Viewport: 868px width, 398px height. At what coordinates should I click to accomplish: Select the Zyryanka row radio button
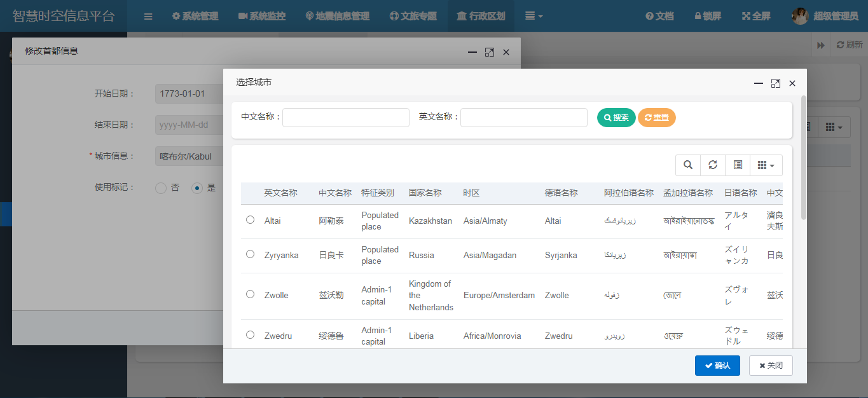[x=250, y=254]
